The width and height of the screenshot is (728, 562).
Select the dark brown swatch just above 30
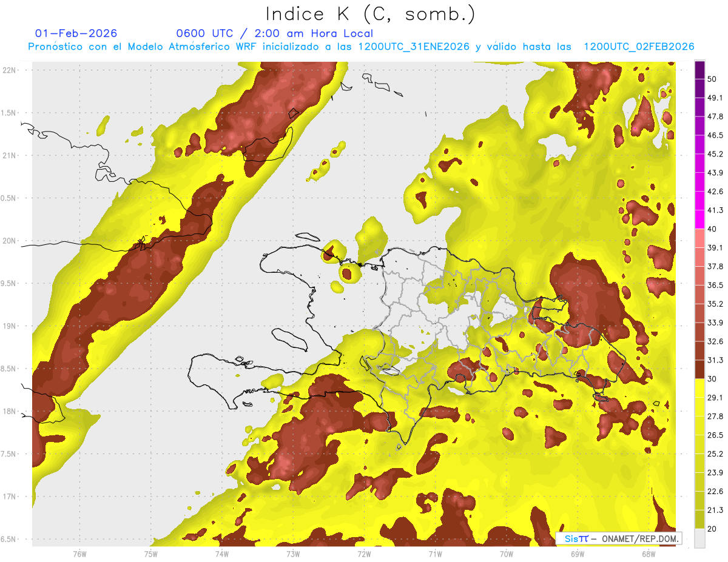click(699, 370)
